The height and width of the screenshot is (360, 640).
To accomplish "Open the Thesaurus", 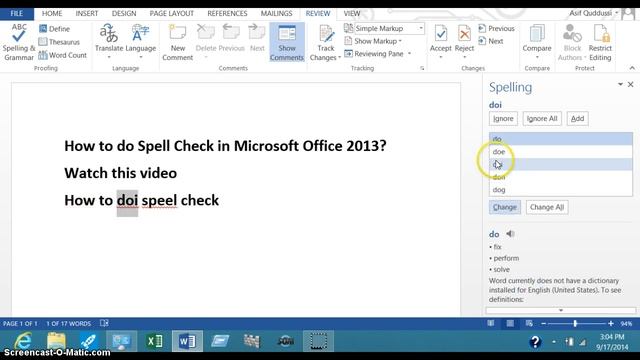I will 60,42.
